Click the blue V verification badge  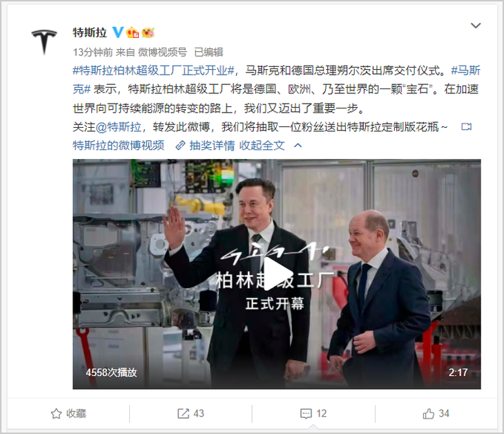(x=118, y=32)
